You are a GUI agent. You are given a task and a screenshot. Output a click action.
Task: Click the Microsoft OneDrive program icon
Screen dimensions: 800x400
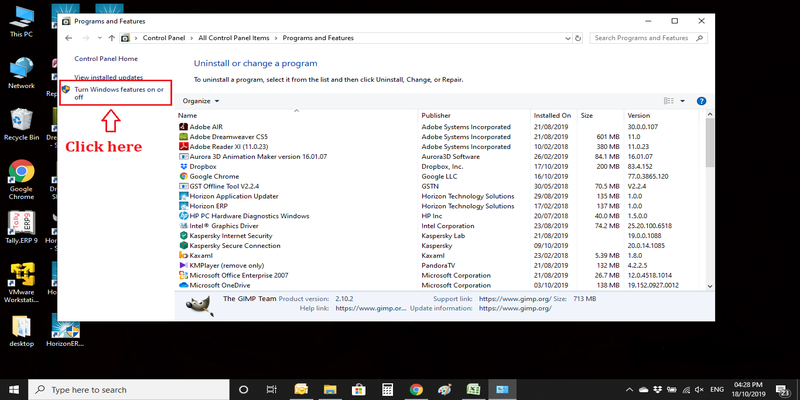coord(184,285)
